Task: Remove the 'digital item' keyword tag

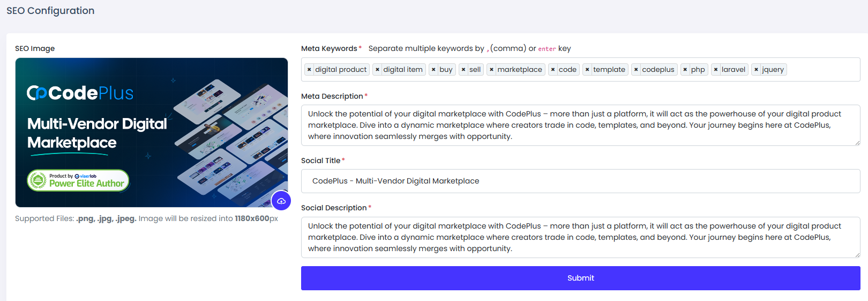Action: click(x=377, y=70)
